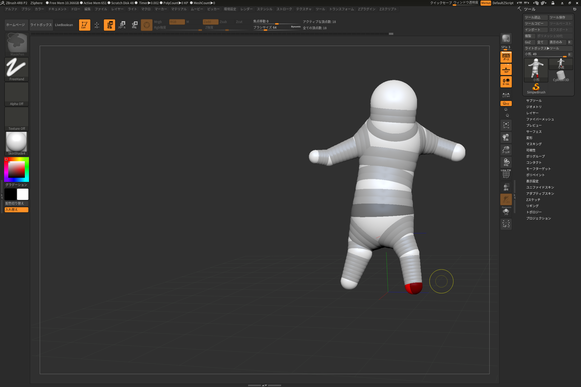Viewport: 581px width, 387px height.
Task: Click the Line Fill PolyFrame icon
Action: pyautogui.click(x=506, y=174)
